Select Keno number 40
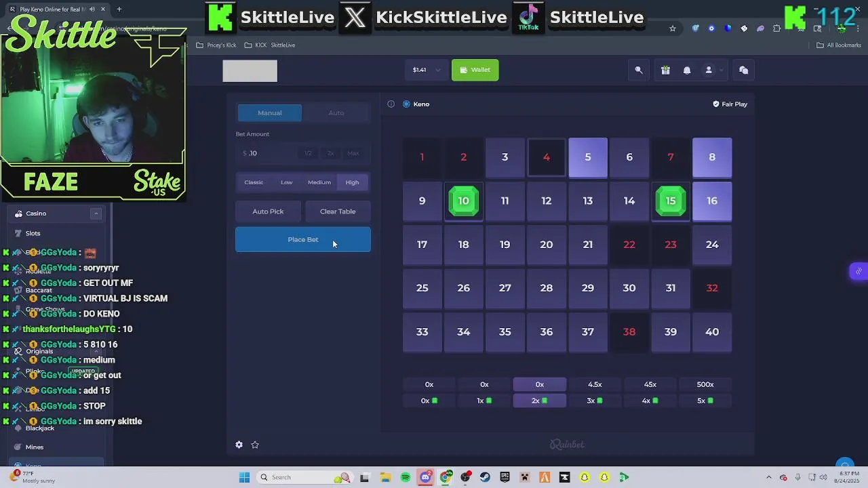The image size is (868, 488). [712, 332]
